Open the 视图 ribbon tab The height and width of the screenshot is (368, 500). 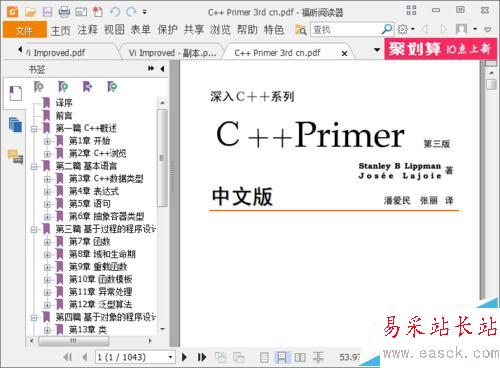114,30
